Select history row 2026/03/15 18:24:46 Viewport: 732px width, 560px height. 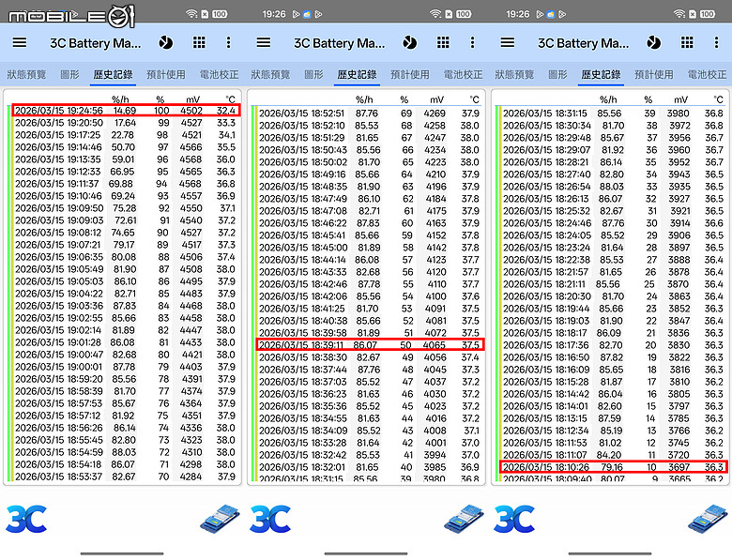coord(613,223)
